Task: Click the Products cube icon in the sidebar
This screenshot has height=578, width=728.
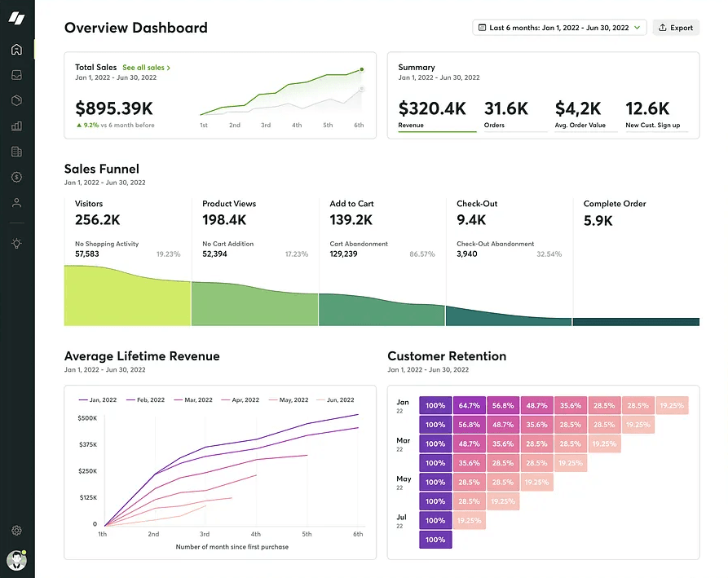Action: pos(16,100)
